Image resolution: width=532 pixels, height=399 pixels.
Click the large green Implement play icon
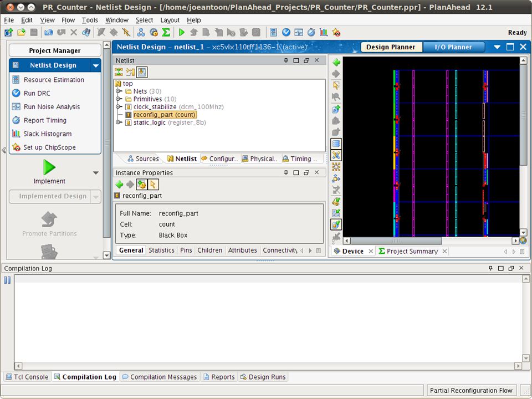(x=49, y=167)
